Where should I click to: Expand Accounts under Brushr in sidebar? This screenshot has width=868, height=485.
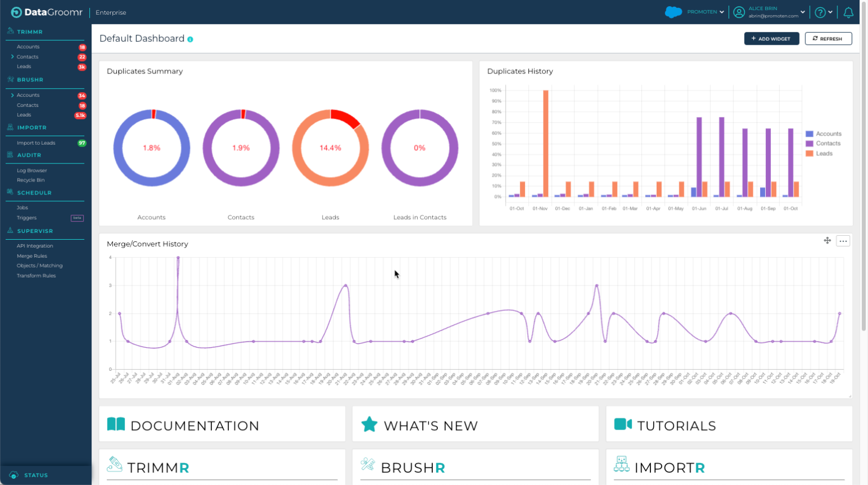point(12,95)
